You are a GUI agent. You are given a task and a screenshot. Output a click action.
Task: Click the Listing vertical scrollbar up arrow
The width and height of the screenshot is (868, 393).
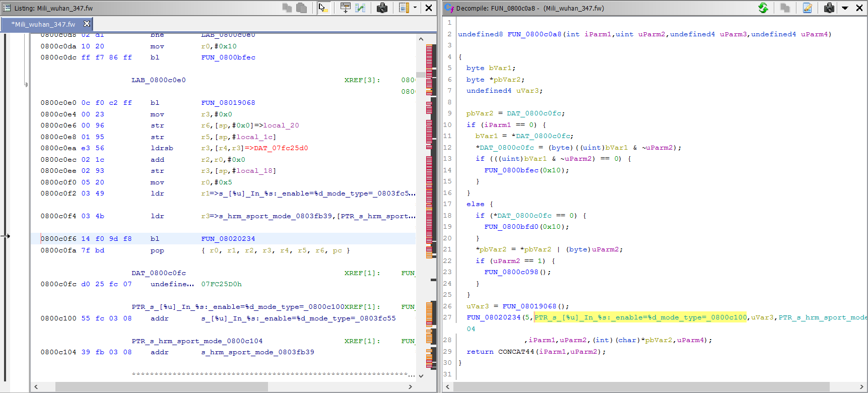[421, 39]
